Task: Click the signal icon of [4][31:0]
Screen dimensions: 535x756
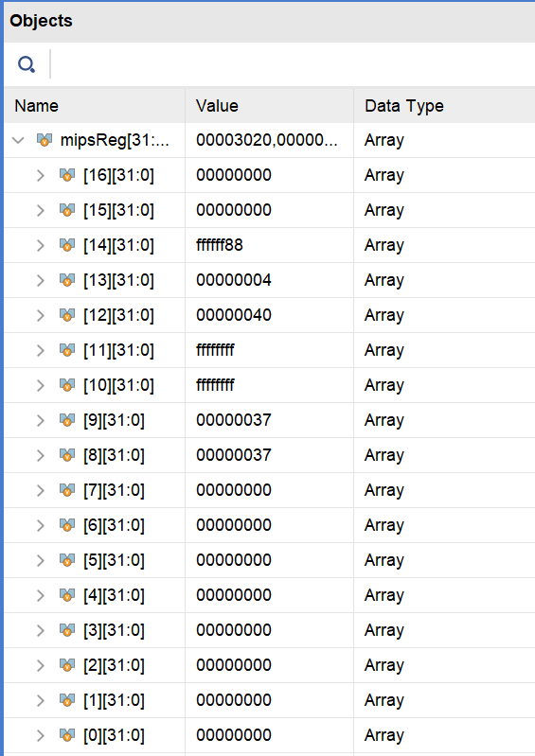Action: pyautogui.click(x=67, y=595)
